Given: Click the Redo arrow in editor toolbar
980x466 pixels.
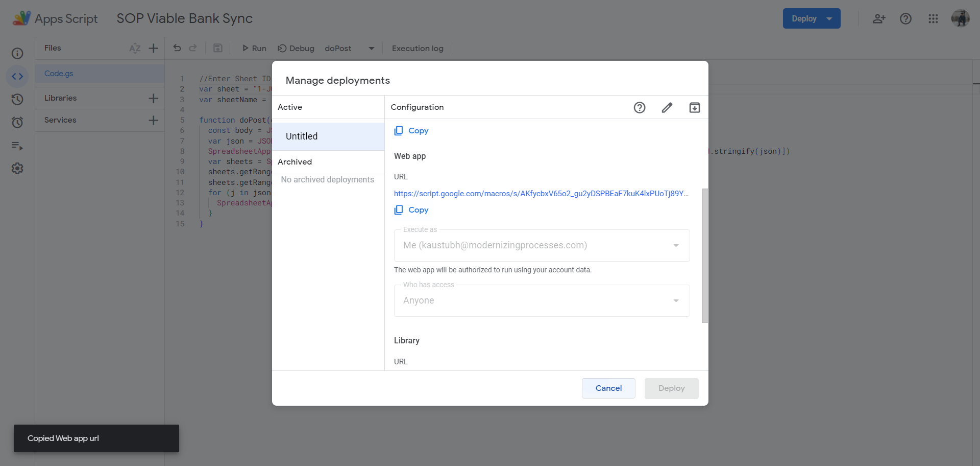Looking at the screenshot, I should pyautogui.click(x=193, y=48).
